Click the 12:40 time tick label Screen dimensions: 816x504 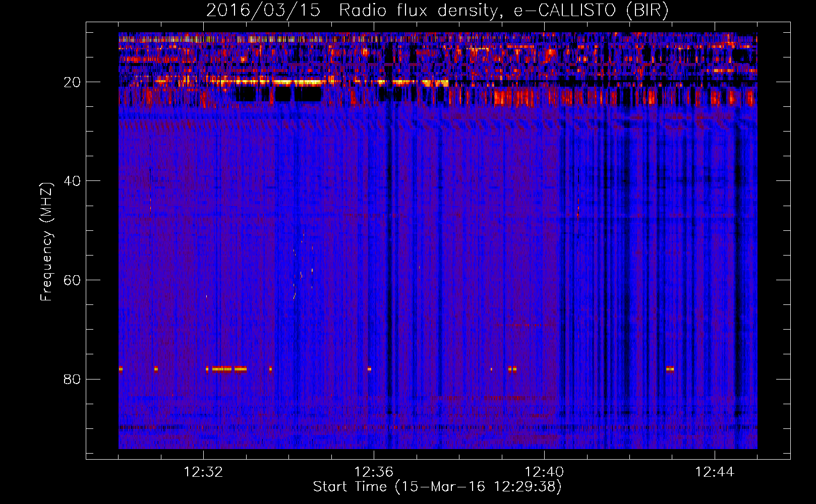[x=544, y=472]
